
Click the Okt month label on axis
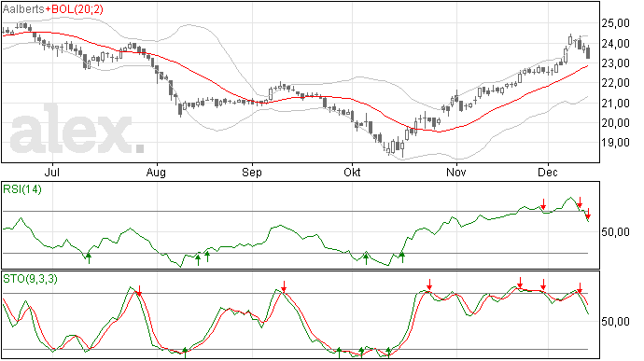[352, 172]
